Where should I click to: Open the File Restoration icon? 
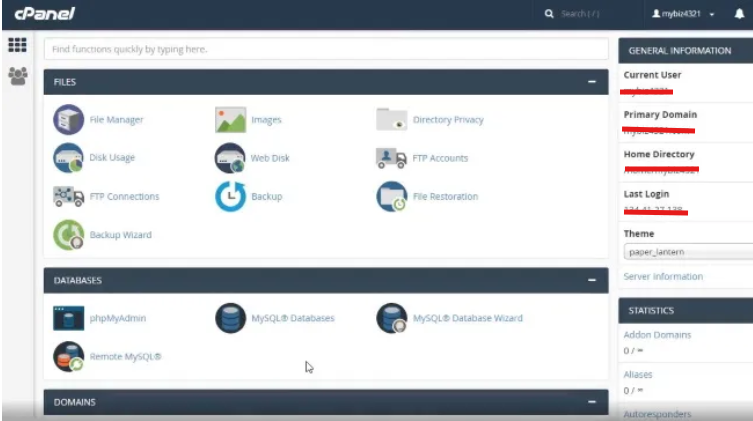click(392, 196)
